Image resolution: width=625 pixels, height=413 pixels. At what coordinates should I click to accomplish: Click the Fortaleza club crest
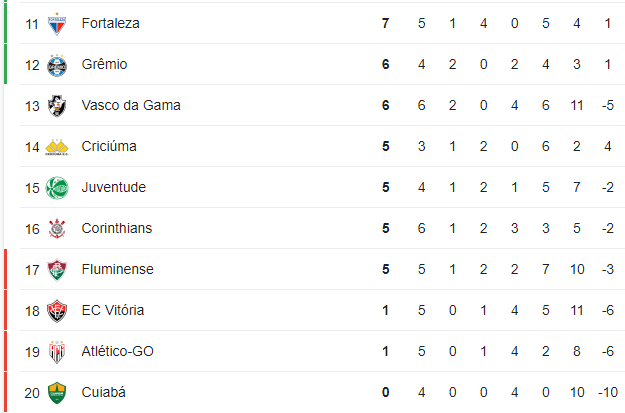(57, 24)
